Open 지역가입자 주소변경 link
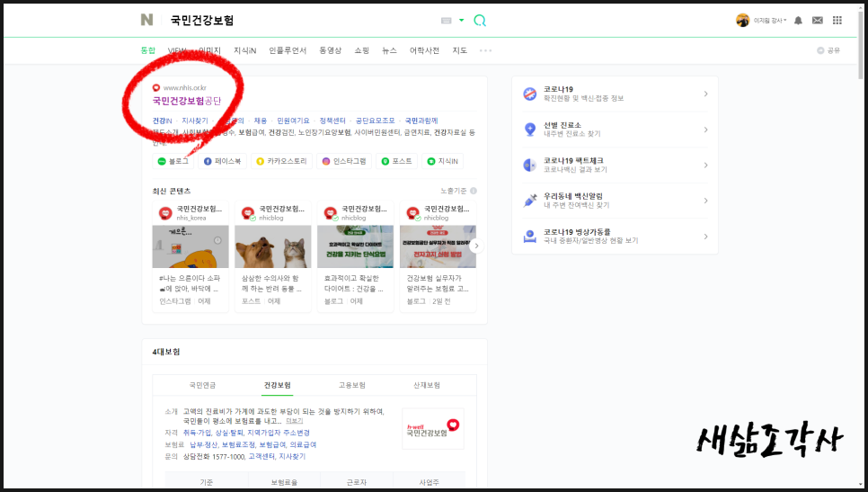The image size is (868, 492). (279, 433)
